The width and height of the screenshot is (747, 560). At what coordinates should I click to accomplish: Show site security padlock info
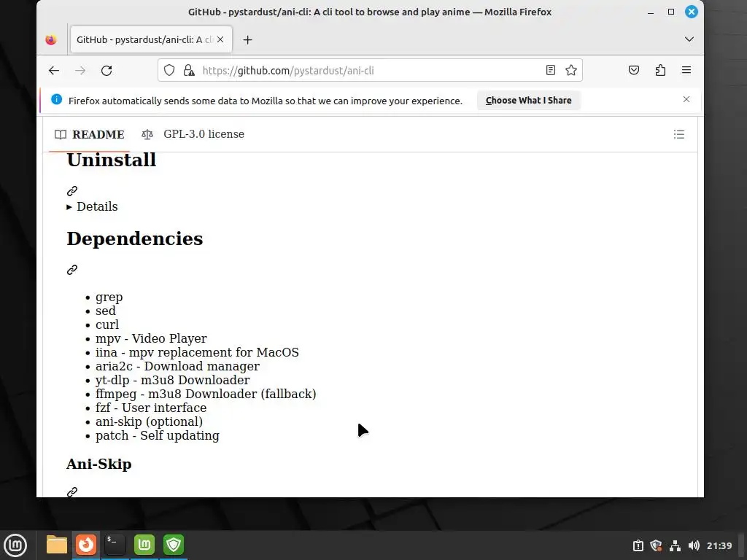pos(189,71)
